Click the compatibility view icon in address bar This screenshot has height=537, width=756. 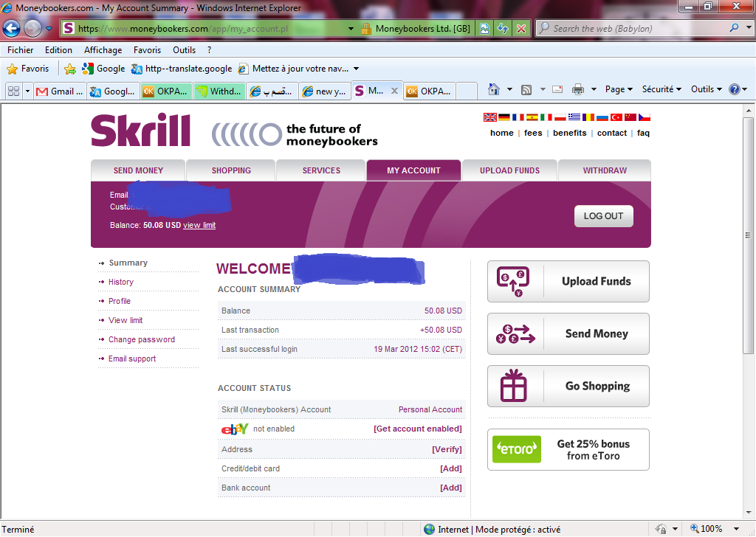coord(484,29)
